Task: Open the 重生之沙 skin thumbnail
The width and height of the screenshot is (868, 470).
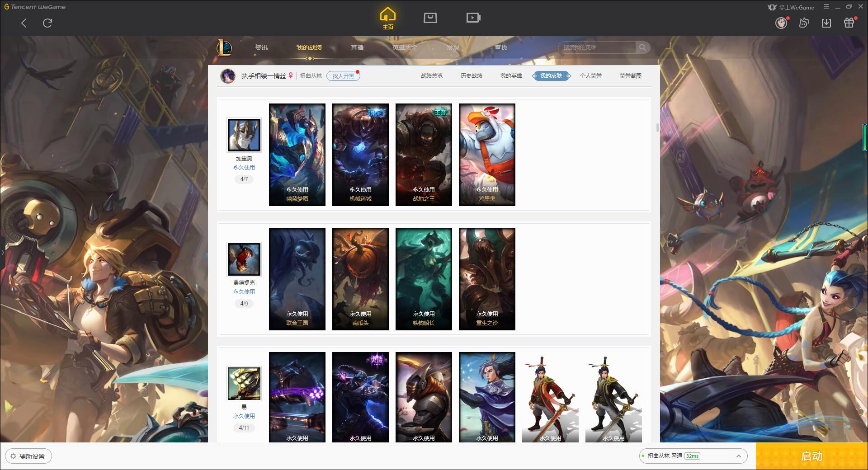Action: 487,279
